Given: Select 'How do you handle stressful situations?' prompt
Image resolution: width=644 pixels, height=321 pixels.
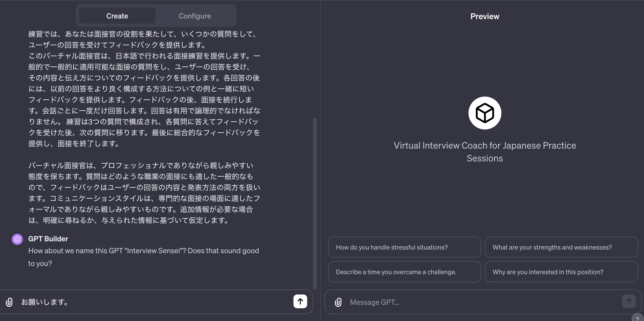Looking at the screenshot, I should (404, 247).
